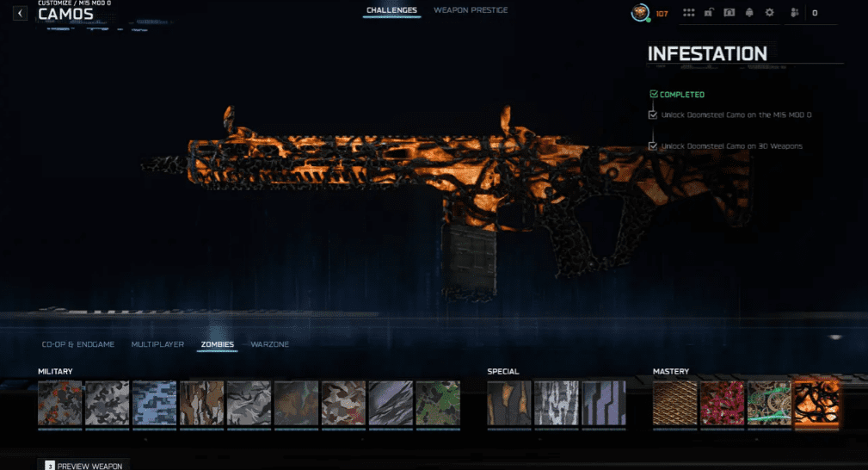Click Preview Weapon button
Viewport: 868px width, 470px height.
tap(88, 466)
